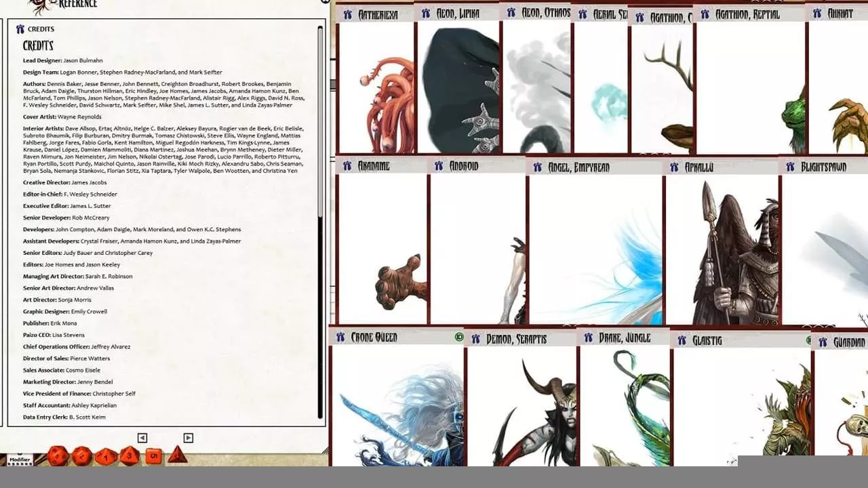Click the Crone Queen link icon
The image size is (868, 488).
(340, 337)
